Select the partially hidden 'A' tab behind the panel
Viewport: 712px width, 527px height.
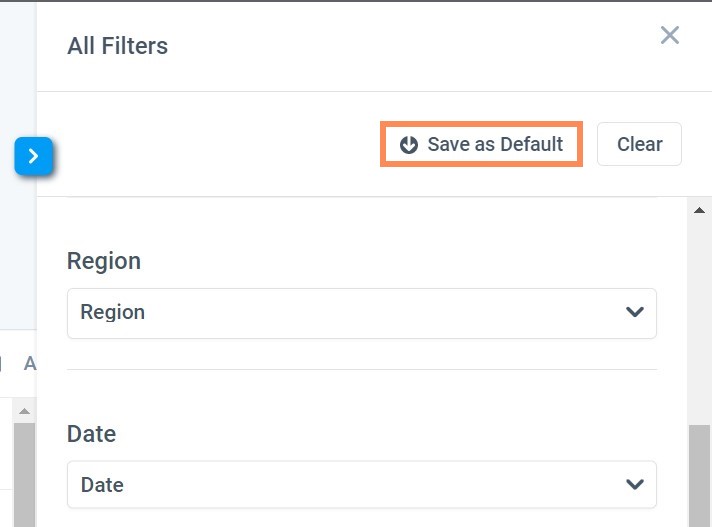30,364
